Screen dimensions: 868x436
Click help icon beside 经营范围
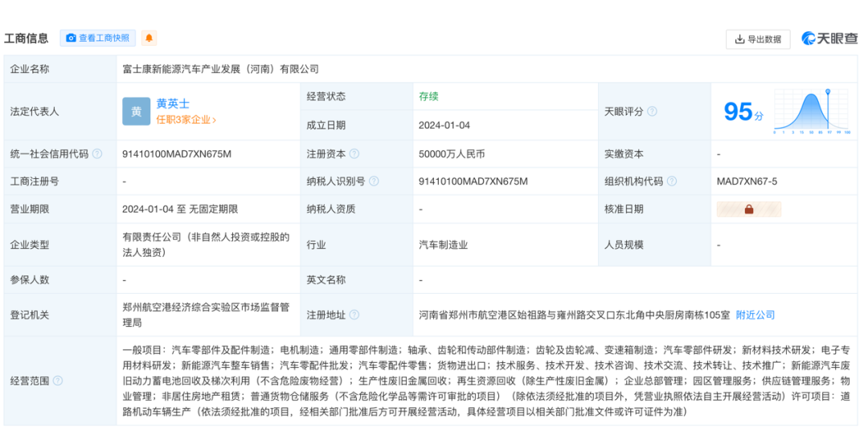coord(58,381)
